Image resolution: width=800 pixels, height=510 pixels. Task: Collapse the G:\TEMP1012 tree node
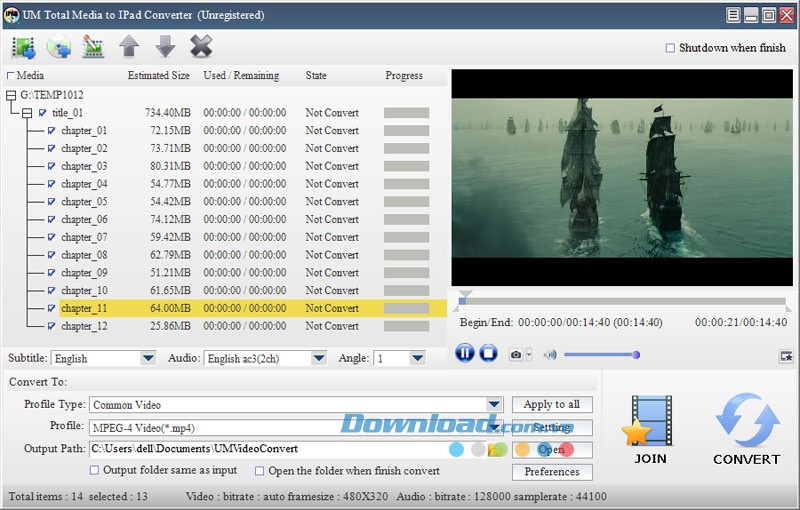pyautogui.click(x=11, y=95)
